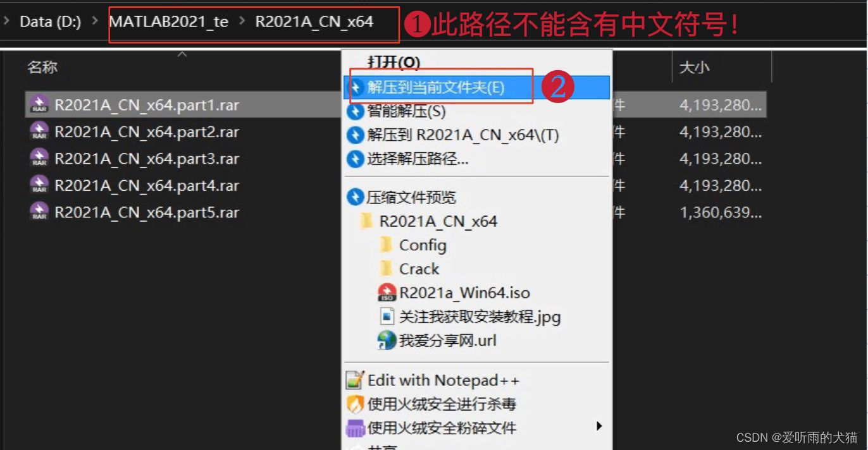Click the blue icon beside 选择解压路径
Image resolution: width=868 pixels, height=450 pixels.
pyautogui.click(x=356, y=159)
